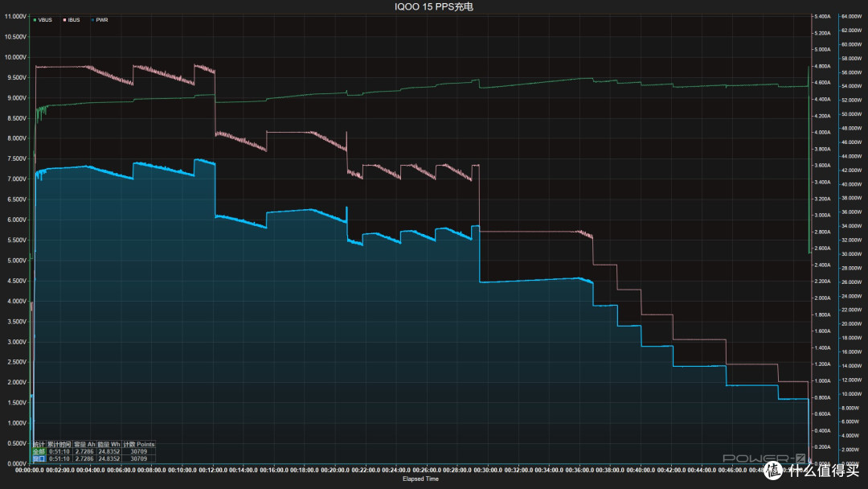Click the pink IBUS legend swatch

pyautogui.click(x=65, y=20)
